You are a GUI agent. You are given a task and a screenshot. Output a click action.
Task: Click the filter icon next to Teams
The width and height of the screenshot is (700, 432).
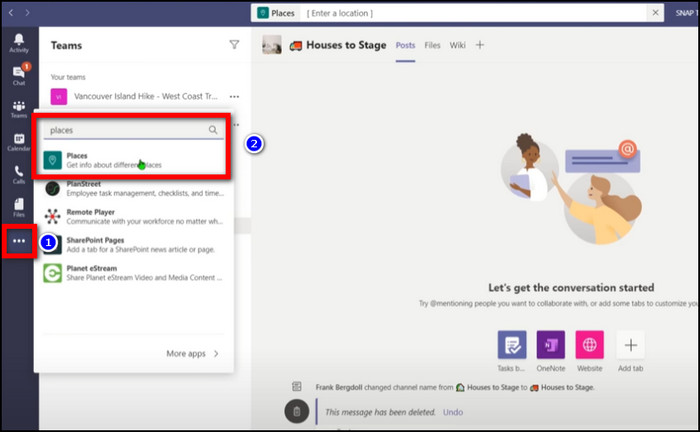(x=234, y=45)
